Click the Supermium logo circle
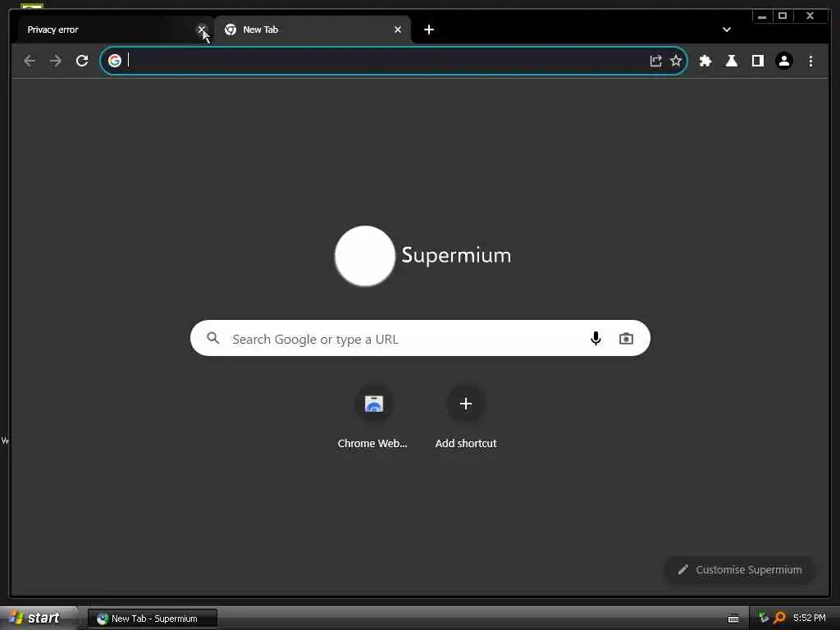The height and width of the screenshot is (630, 840). coord(365,256)
